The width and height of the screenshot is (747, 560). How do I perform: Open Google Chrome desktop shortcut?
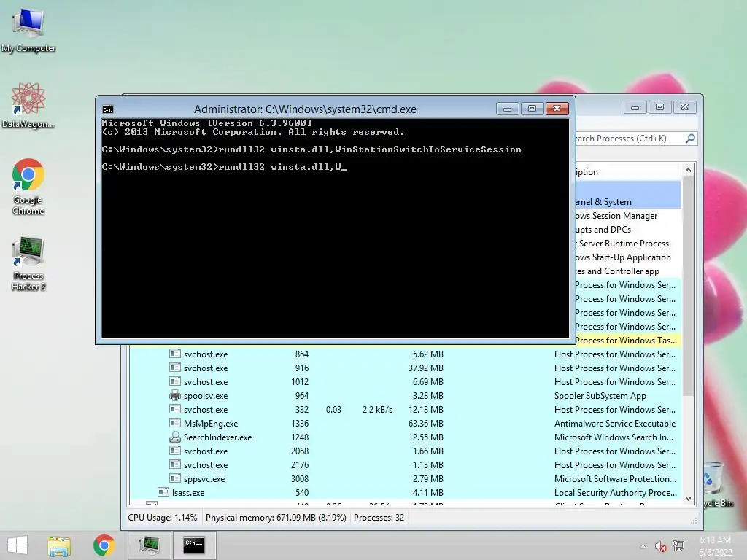[x=28, y=186]
